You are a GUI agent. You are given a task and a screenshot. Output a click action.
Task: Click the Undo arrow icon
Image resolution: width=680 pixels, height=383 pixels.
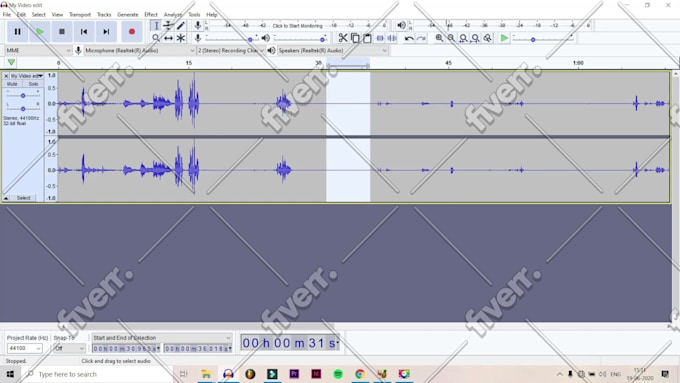point(409,38)
